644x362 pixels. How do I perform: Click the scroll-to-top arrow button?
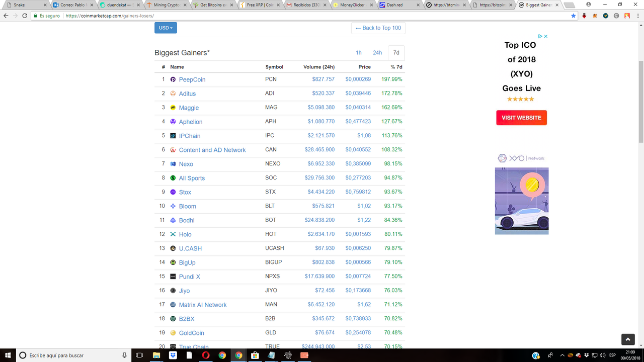[x=628, y=339]
